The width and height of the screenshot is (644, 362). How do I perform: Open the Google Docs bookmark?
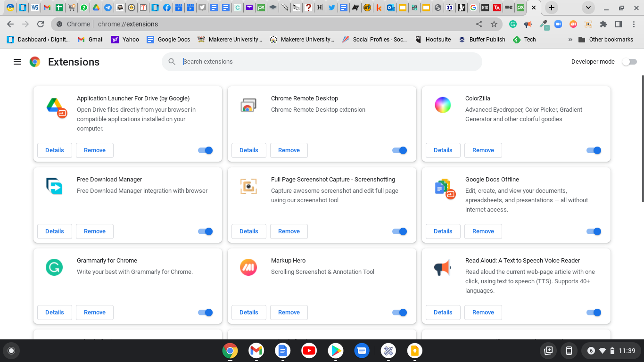pyautogui.click(x=168, y=40)
